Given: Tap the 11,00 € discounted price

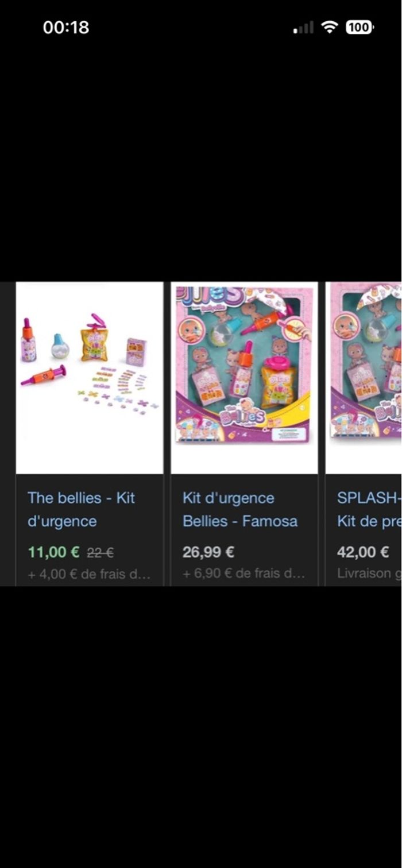Looking at the screenshot, I should (53, 552).
